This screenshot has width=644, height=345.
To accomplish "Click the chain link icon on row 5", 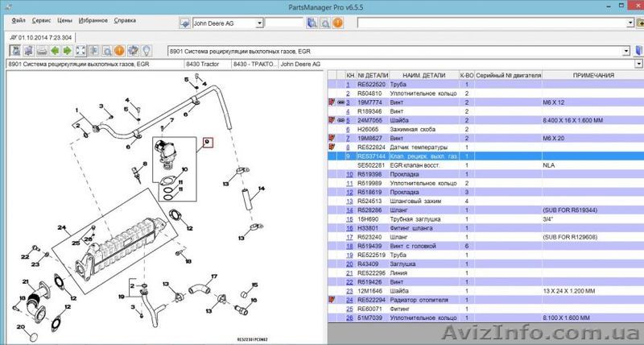I will click(340, 120).
